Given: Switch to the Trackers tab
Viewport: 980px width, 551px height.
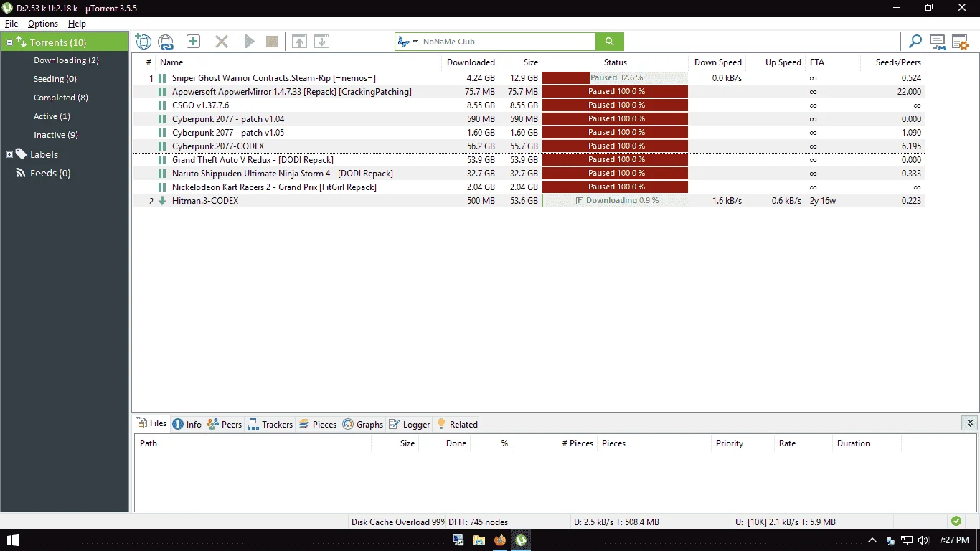Looking at the screenshot, I should click(x=270, y=424).
